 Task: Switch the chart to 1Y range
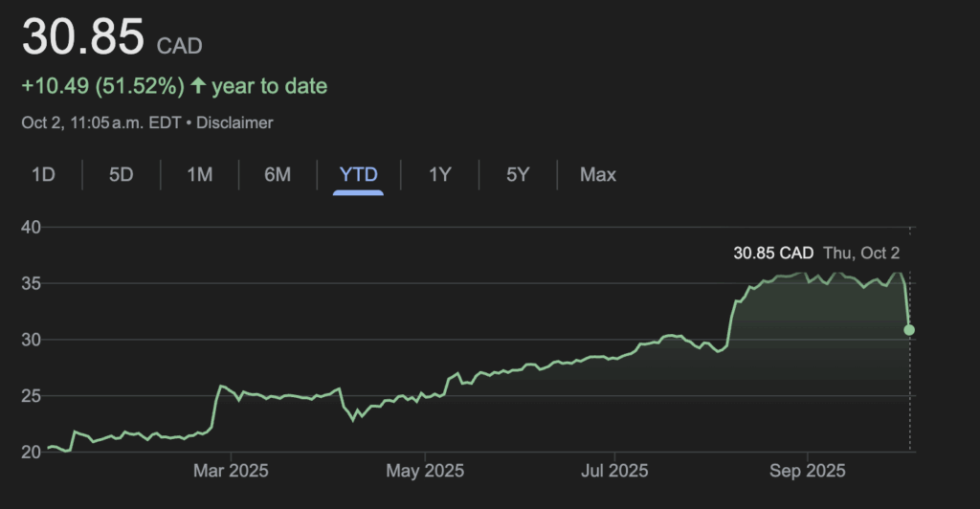click(x=439, y=175)
